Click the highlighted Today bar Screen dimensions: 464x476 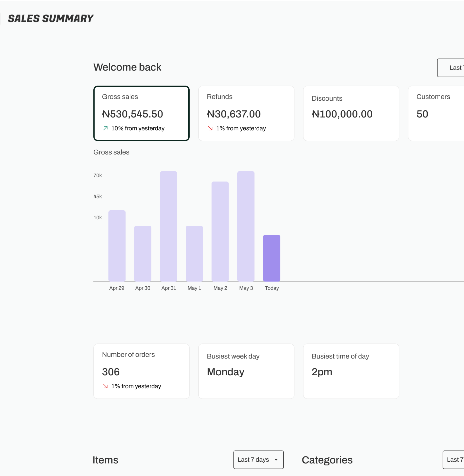pyautogui.click(x=272, y=258)
